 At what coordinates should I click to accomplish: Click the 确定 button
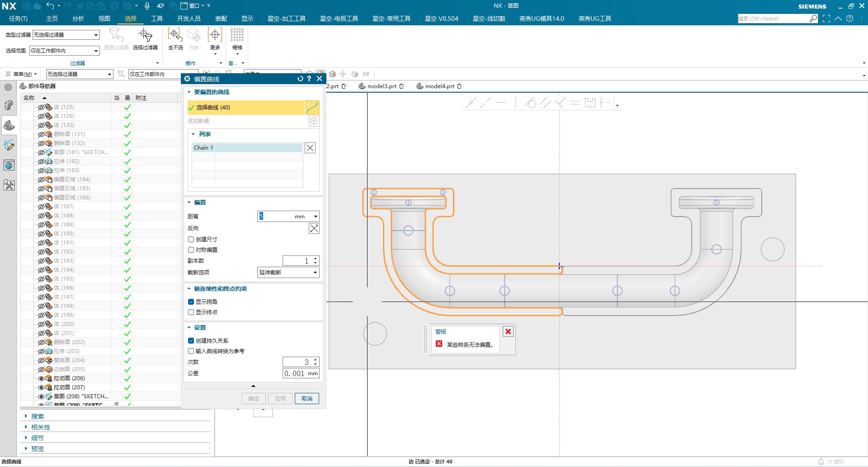254,398
